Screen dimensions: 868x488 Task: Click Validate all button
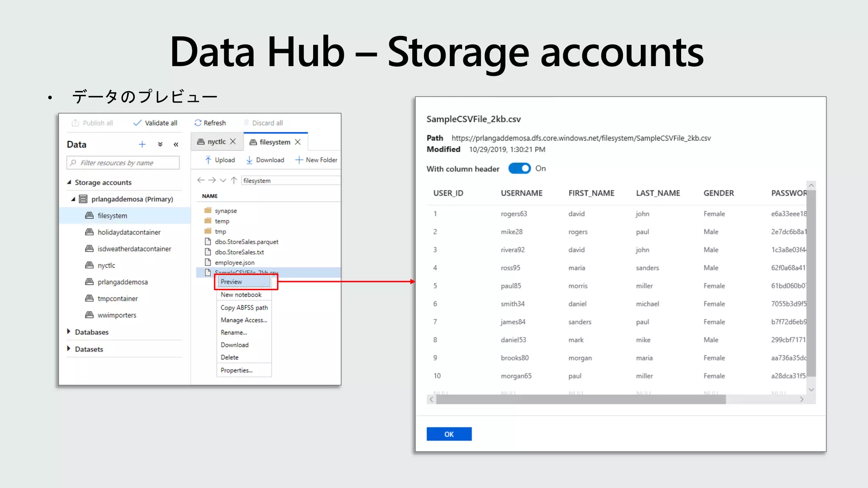pyautogui.click(x=156, y=123)
